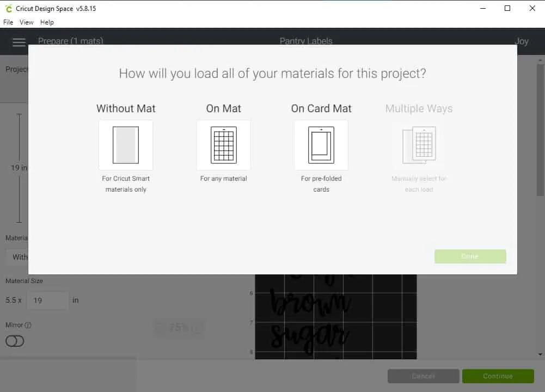The image size is (545, 392).
Task: Open the Mirror info tooltip icon
Action: point(28,325)
